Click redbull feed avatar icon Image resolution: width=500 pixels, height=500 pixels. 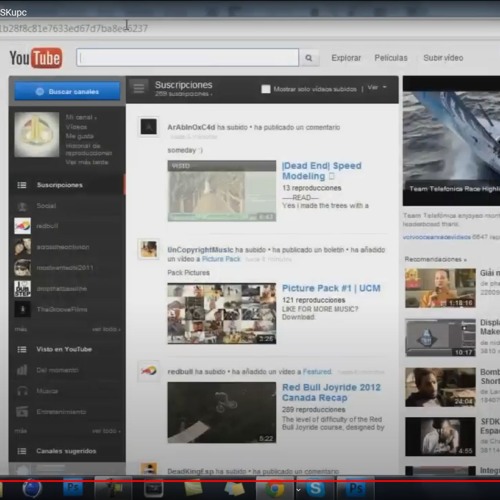(x=149, y=371)
